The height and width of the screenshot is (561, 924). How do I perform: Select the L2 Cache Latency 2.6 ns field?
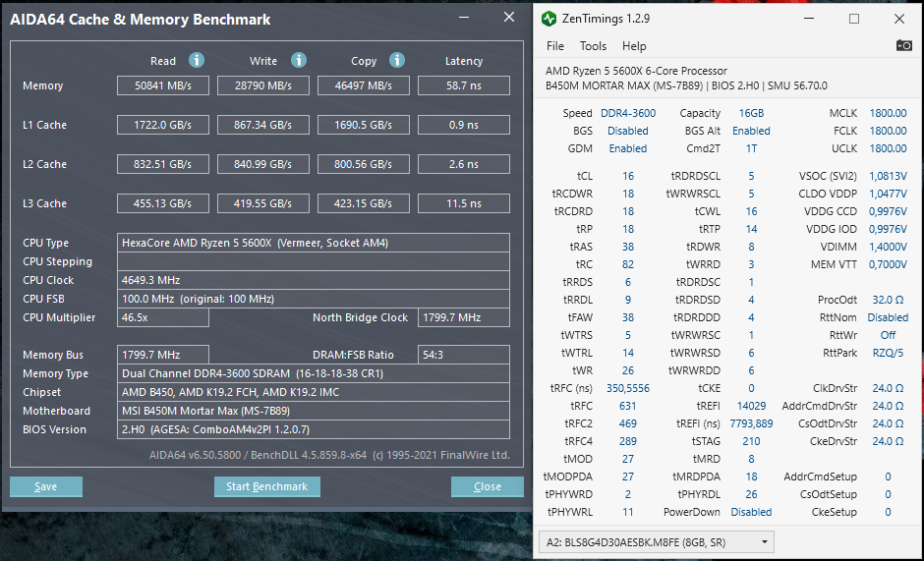[464, 164]
